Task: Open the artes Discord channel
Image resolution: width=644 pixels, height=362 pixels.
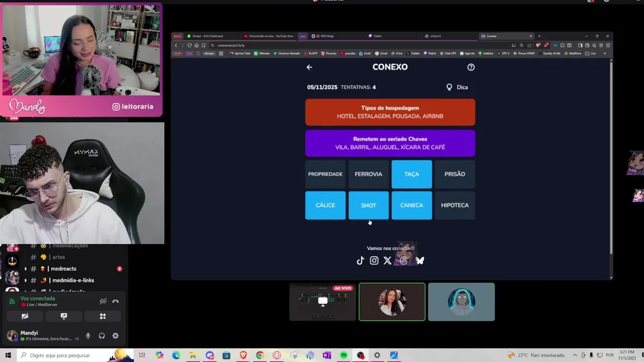Action: 58,257
